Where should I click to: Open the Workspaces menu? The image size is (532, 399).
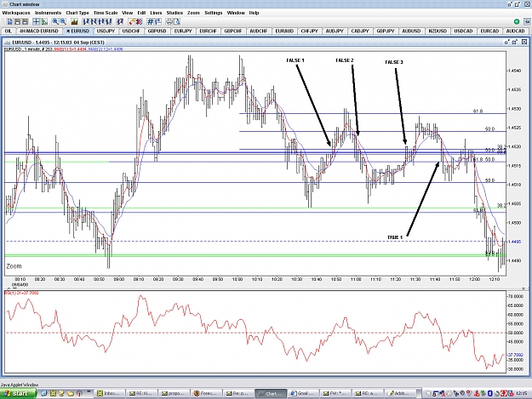click(16, 13)
